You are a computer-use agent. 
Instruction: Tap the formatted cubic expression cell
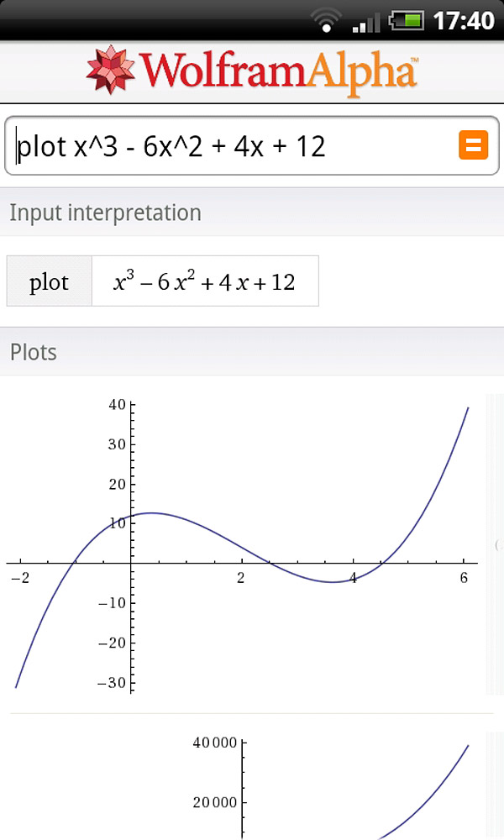205,282
